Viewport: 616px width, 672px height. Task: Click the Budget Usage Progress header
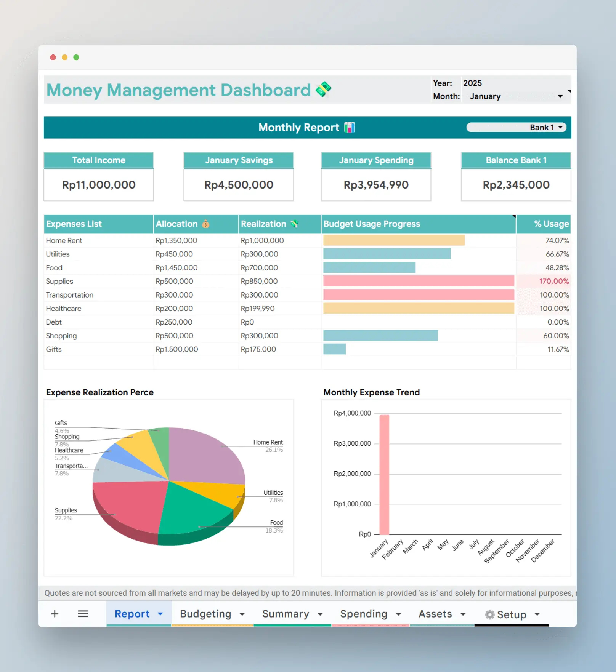(x=418, y=224)
